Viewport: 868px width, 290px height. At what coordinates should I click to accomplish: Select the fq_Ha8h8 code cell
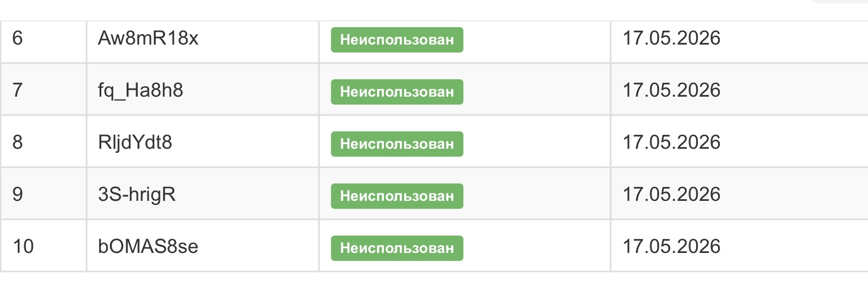pyautogui.click(x=141, y=91)
